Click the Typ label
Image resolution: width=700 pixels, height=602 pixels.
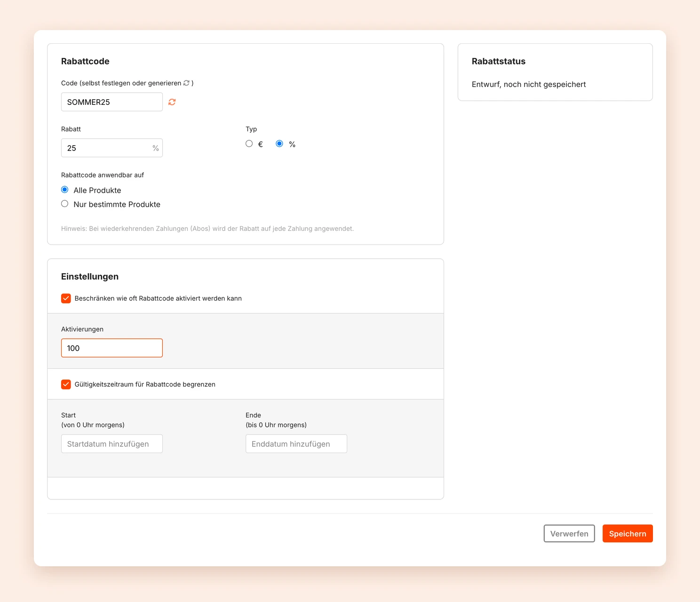(x=251, y=129)
